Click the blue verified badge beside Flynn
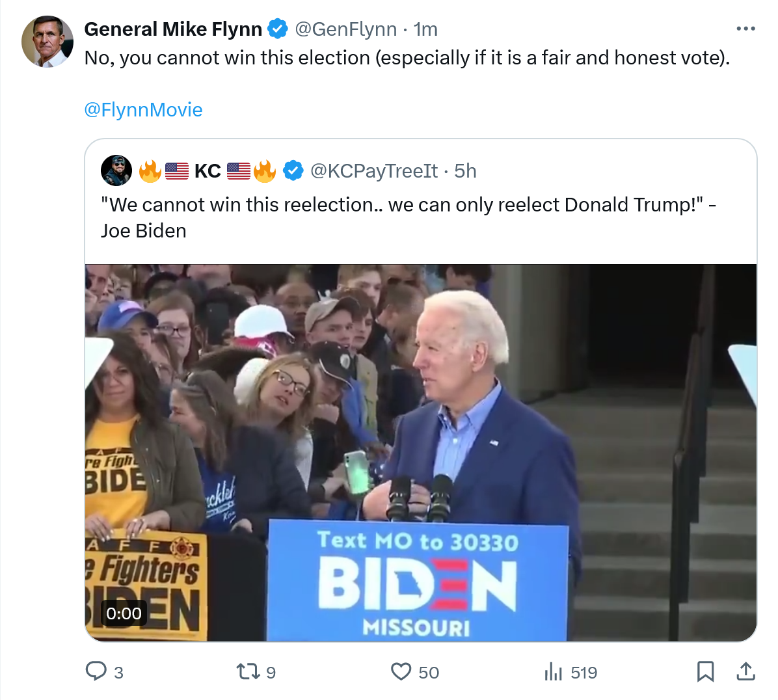This screenshot has height=700, width=778. tap(278, 29)
